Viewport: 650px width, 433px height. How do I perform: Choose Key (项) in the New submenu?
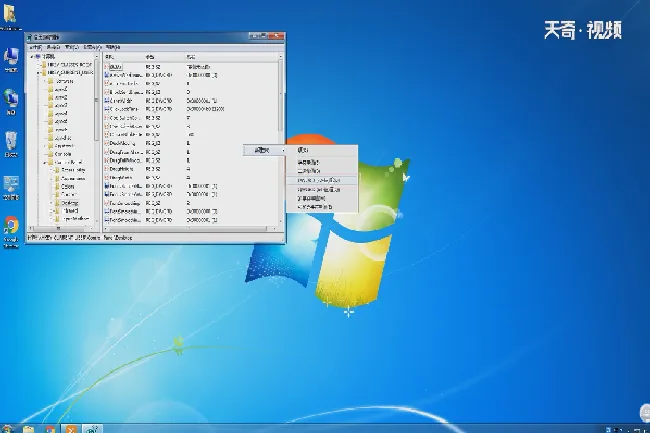322,150
